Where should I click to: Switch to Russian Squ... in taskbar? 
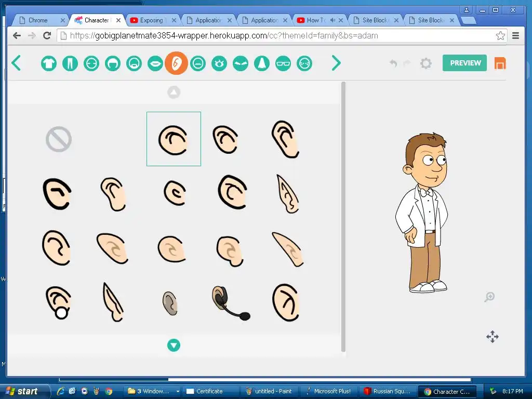(387, 391)
